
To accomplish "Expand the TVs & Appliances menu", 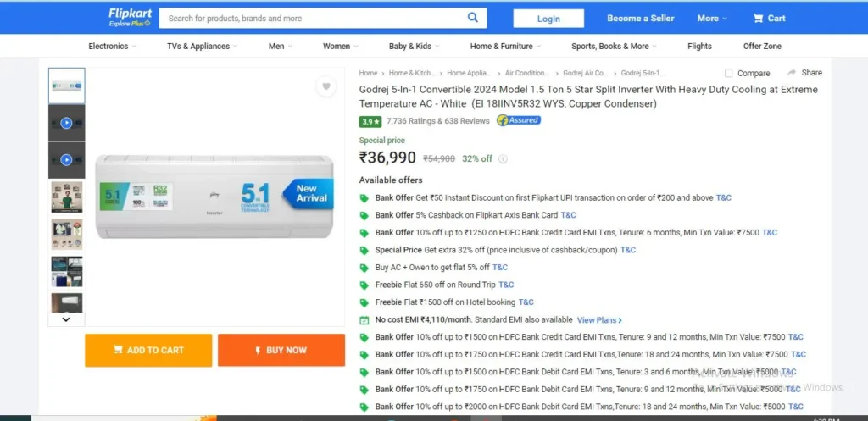I will [x=203, y=47].
